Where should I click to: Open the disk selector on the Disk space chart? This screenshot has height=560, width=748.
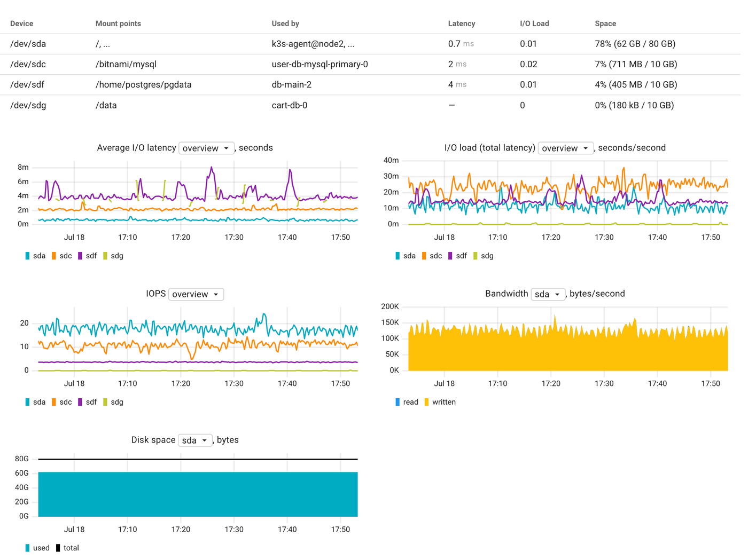[x=194, y=440]
